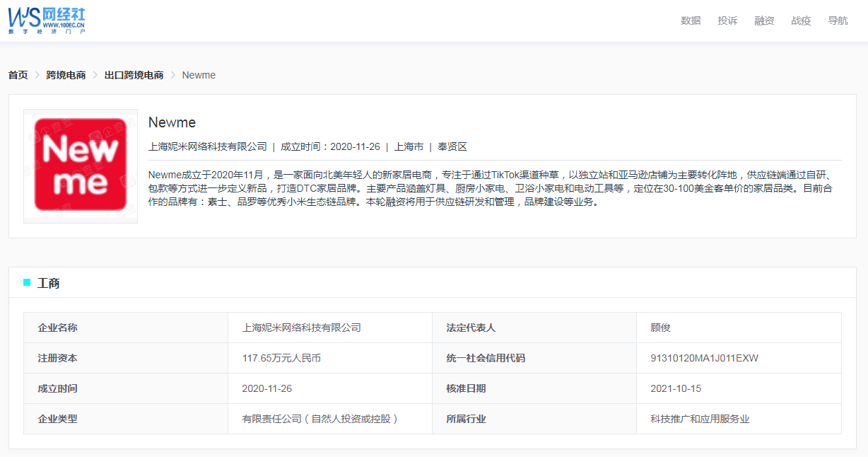This screenshot has width=868, height=457.
Task: Open the 导航 navigation item
Action: coord(837,21)
